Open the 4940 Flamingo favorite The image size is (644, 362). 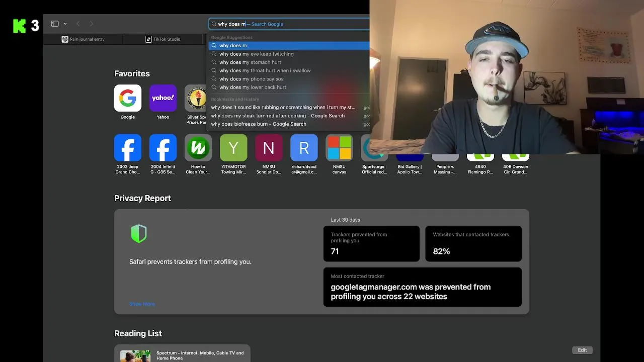pyautogui.click(x=480, y=158)
